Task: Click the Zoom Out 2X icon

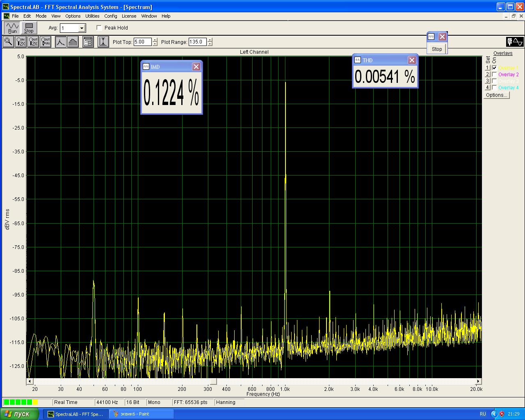Action: click(33, 42)
